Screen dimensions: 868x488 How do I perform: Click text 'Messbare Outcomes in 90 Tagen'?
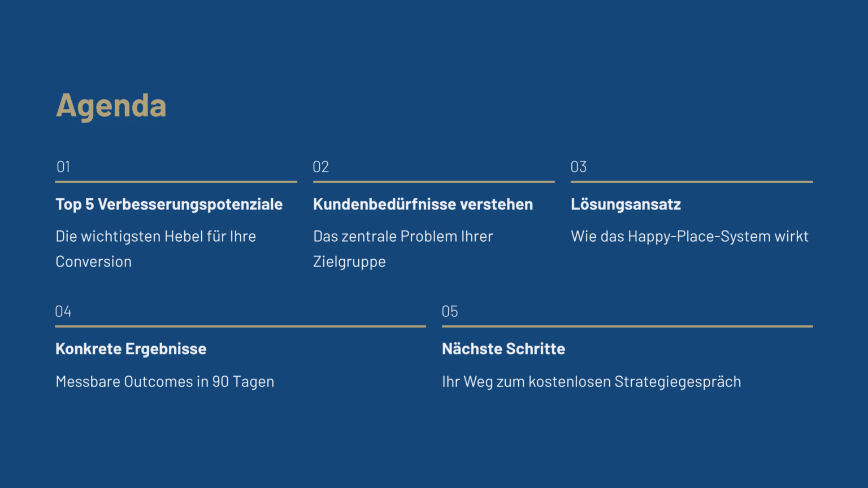(165, 382)
